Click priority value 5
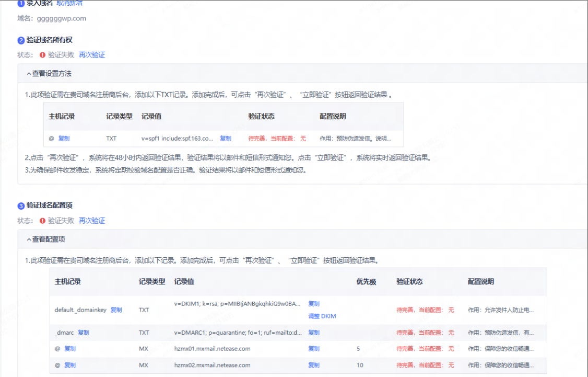 (x=358, y=348)
